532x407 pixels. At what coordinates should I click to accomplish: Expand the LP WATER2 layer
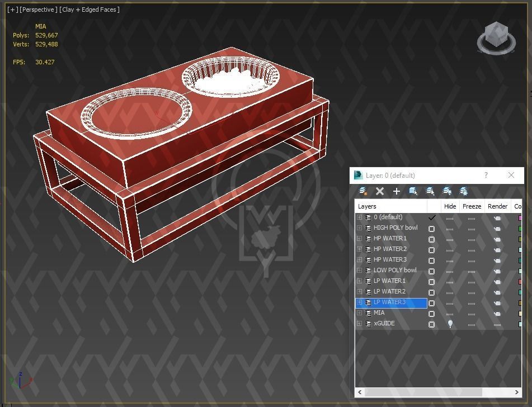pyautogui.click(x=359, y=292)
